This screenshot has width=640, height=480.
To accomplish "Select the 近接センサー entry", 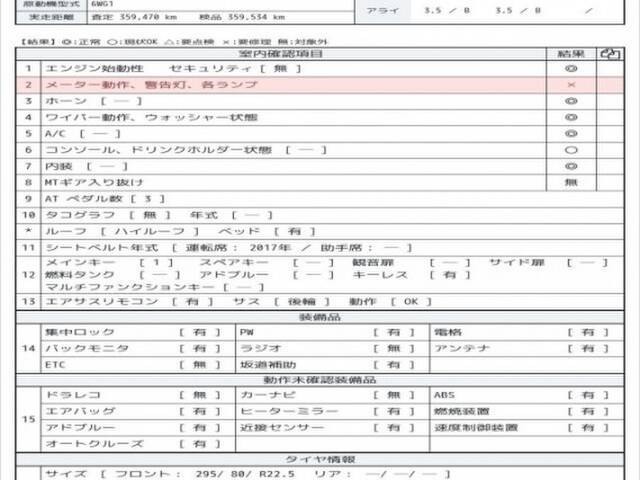I will point(327,428).
